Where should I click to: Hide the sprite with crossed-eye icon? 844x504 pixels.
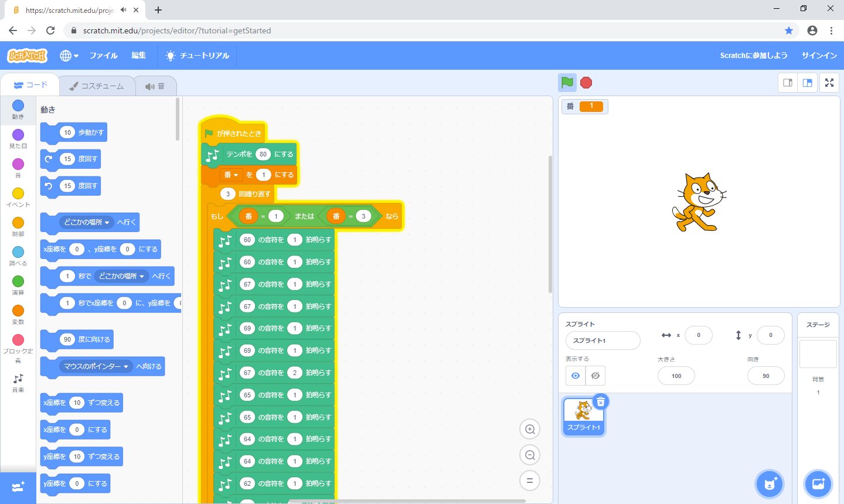595,376
